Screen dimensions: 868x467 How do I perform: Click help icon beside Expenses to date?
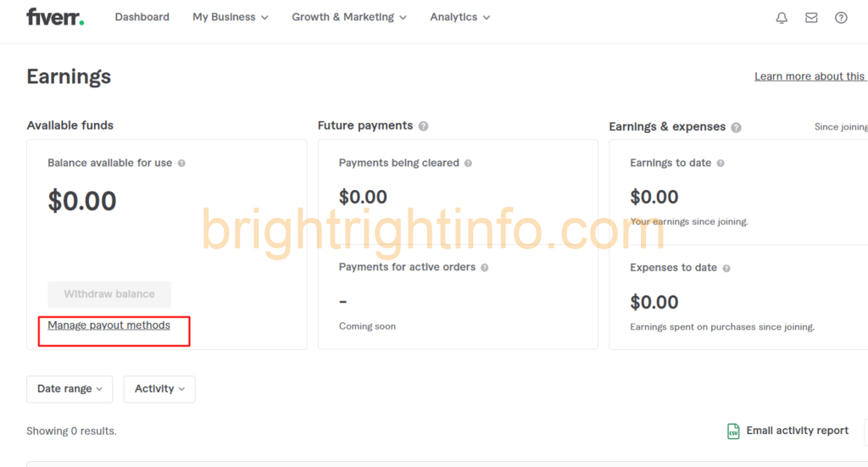pos(726,269)
